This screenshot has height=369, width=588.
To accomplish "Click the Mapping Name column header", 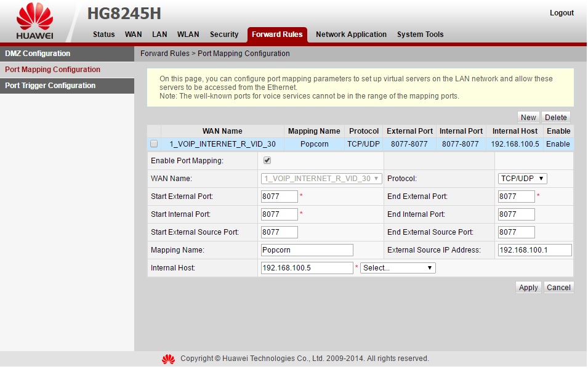I will (314, 131).
